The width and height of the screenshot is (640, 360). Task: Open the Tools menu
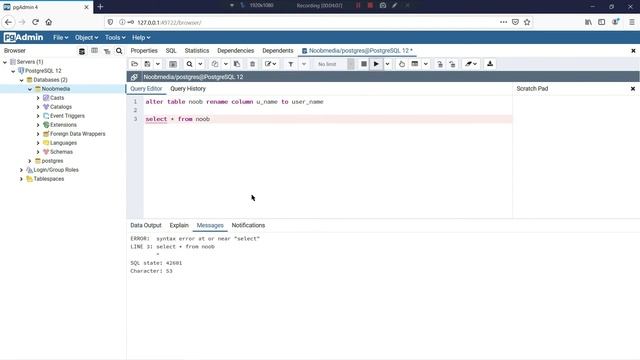(x=115, y=38)
